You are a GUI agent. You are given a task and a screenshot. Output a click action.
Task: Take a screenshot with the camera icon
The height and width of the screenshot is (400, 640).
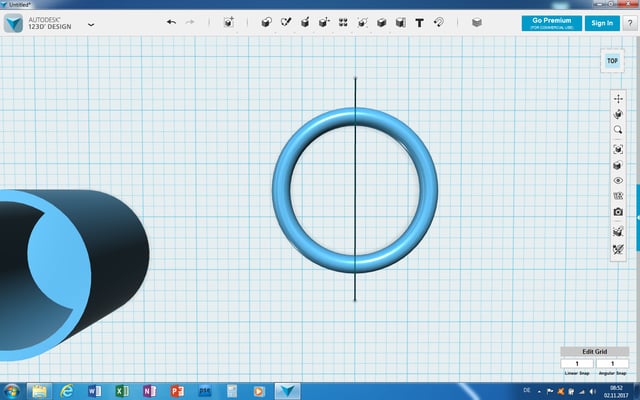coord(618,212)
